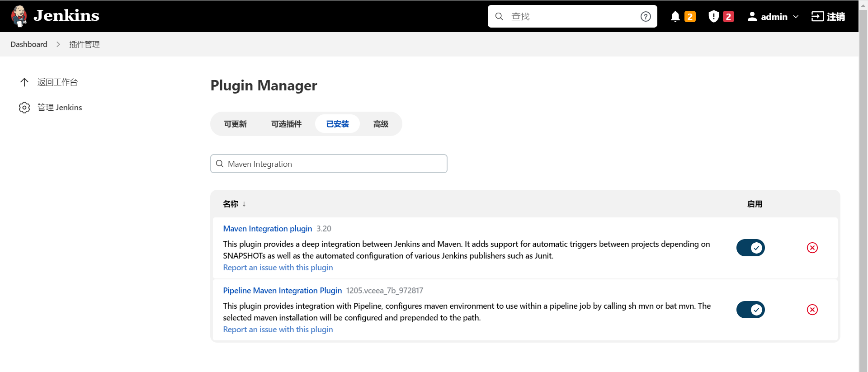Screen dimensions: 868x372
Task: Click version text 1205.vceea_7b_972817
Action: click(385, 291)
